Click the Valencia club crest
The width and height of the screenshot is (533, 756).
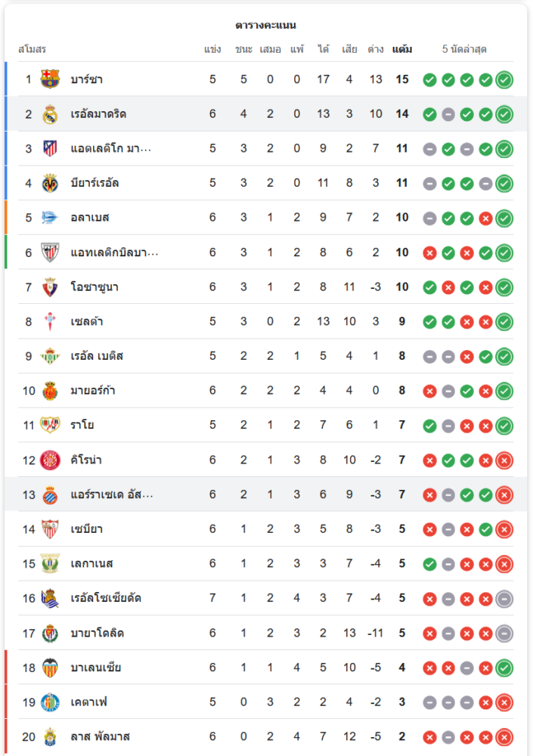click(x=50, y=668)
